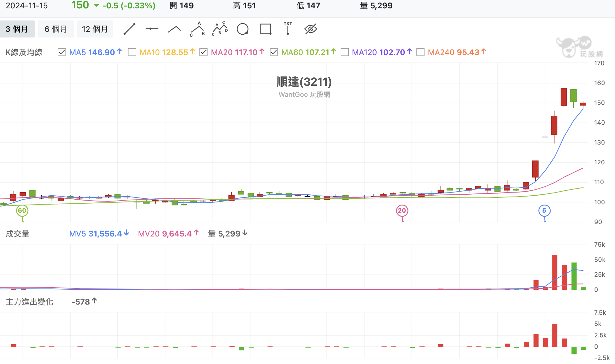Screen dimensions: 615x364
Task: Uncheck the MA20 moving average checkbox
Action: point(203,52)
